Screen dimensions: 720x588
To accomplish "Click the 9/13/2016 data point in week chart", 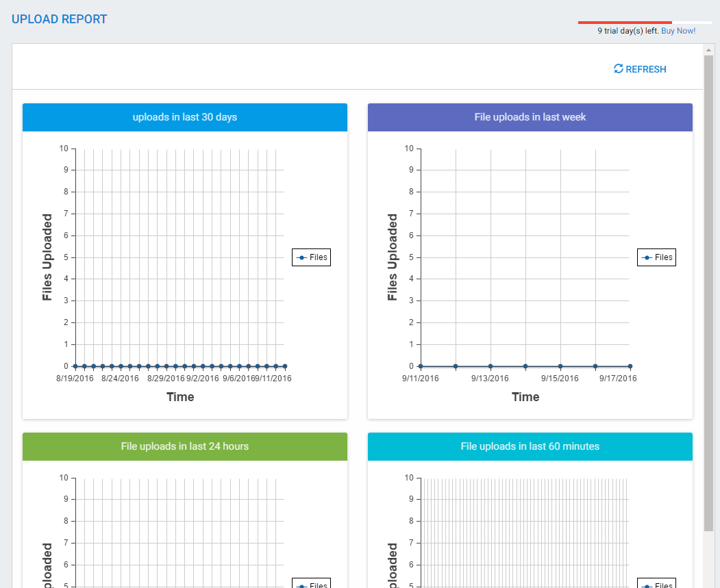I will [491, 366].
